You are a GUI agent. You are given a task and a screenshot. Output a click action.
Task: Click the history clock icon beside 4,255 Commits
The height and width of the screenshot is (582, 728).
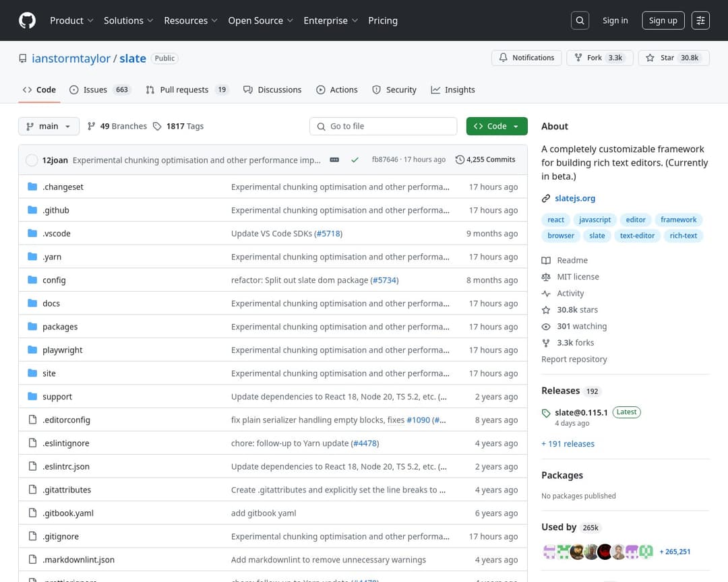pyautogui.click(x=460, y=160)
